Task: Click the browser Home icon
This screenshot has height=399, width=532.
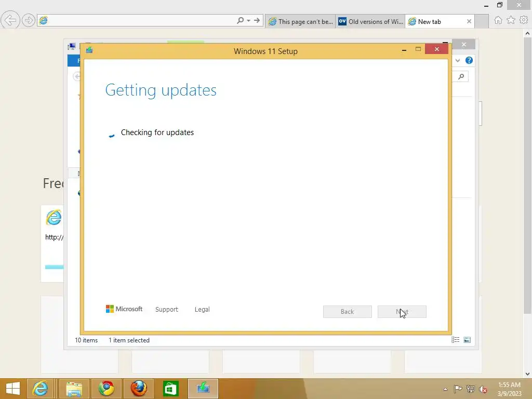Action: point(498,20)
